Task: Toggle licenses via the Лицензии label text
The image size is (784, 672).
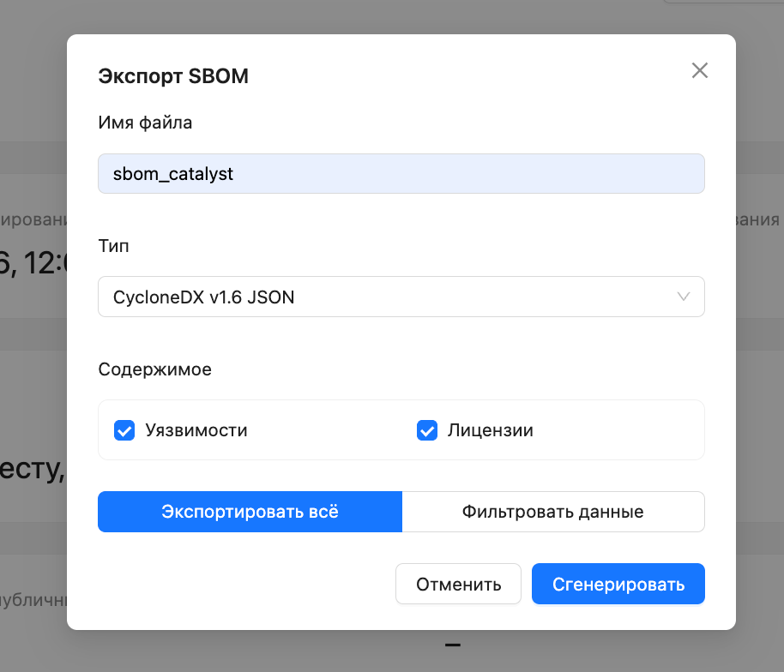Action: pyautogui.click(x=490, y=430)
